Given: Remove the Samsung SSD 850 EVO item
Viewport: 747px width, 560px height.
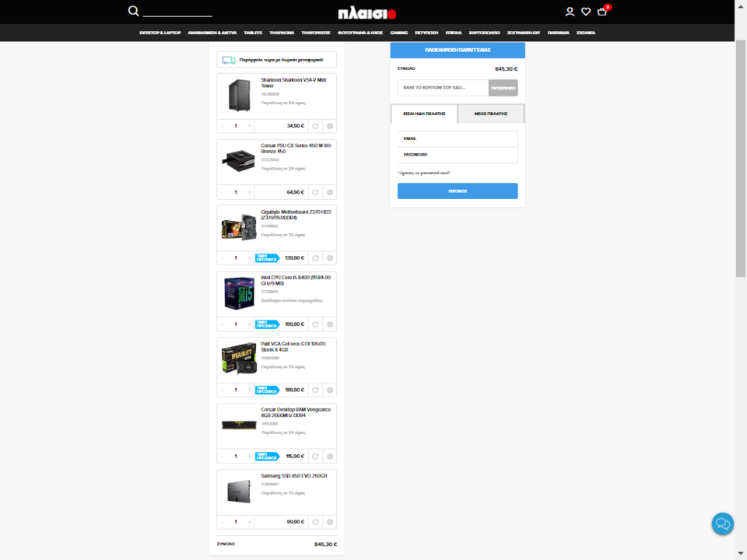Looking at the screenshot, I should pos(330,522).
